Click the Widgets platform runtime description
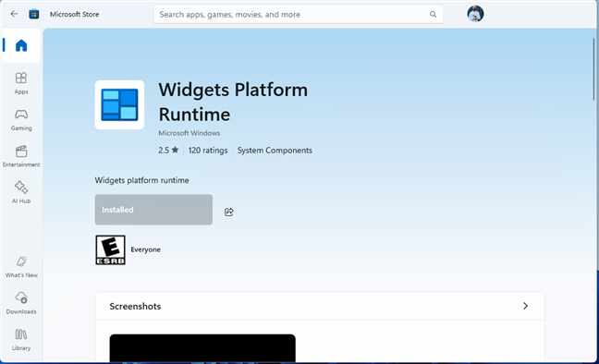This screenshot has height=364, width=599. (x=141, y=180)
